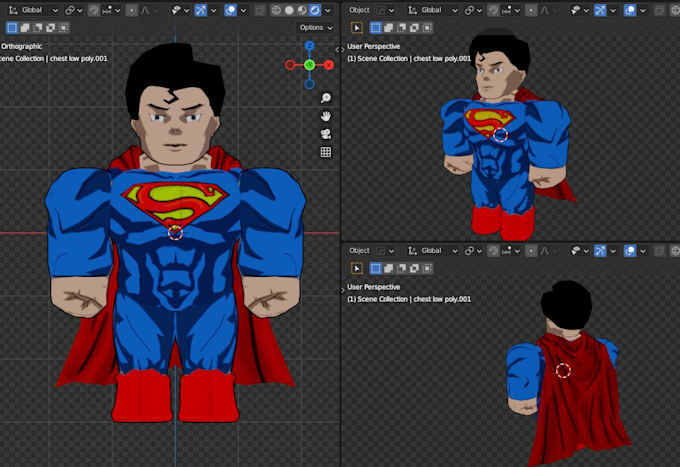This screenshot has width=680, height=467.
Task: Click the hollow red negative X axis circle
Action: pos(290,65)
